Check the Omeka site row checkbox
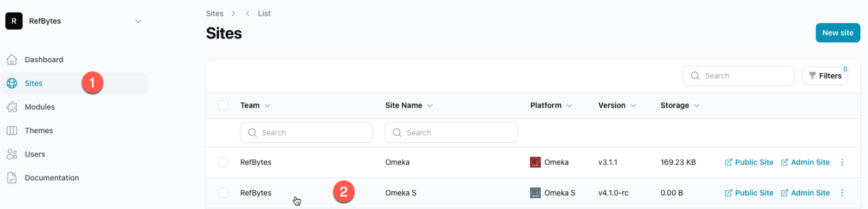 [223, 162]
